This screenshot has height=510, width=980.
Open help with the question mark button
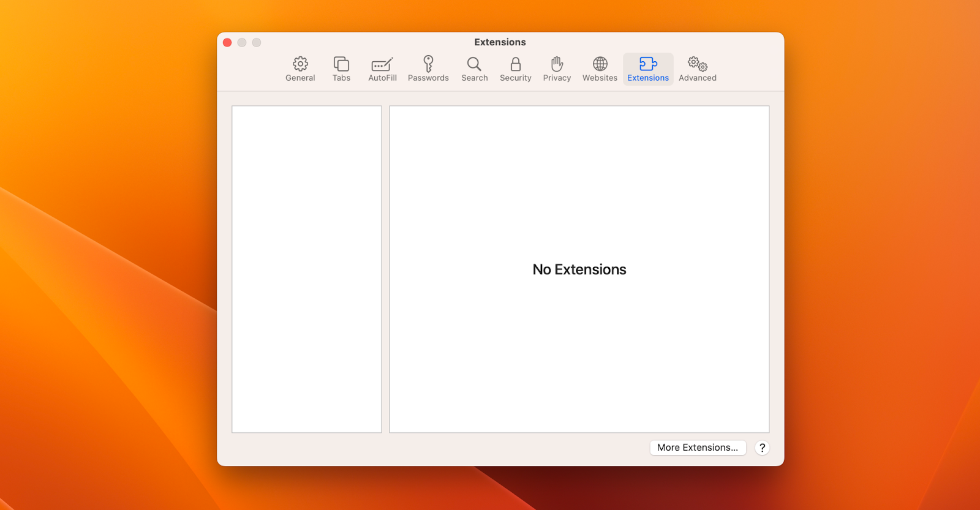click(x=762, y=448)
